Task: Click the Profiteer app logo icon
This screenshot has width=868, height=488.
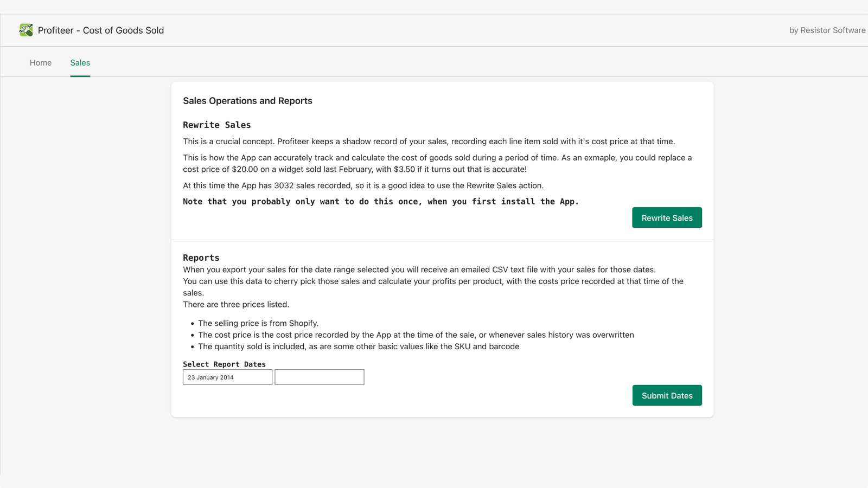Action: click(x=25, y=30)
